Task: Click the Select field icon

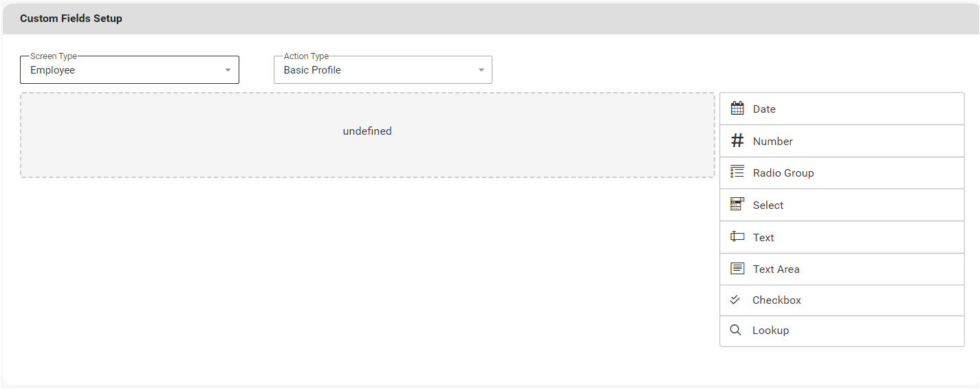Action: (x=737, y=204)
